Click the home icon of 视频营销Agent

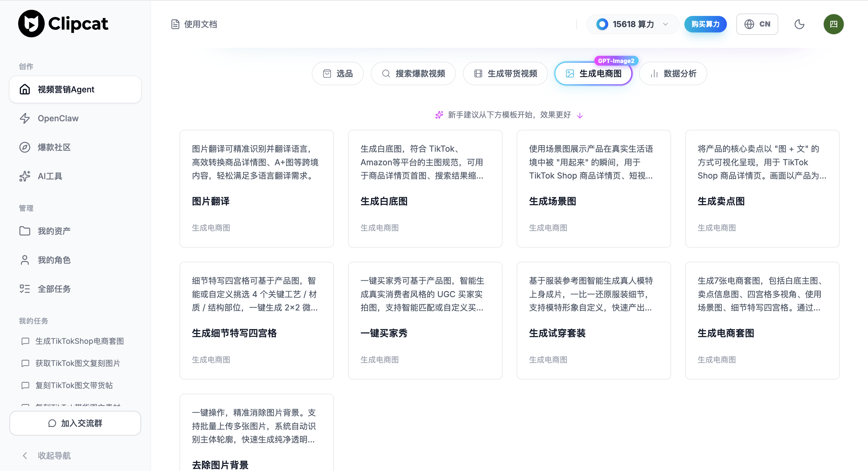25,89
